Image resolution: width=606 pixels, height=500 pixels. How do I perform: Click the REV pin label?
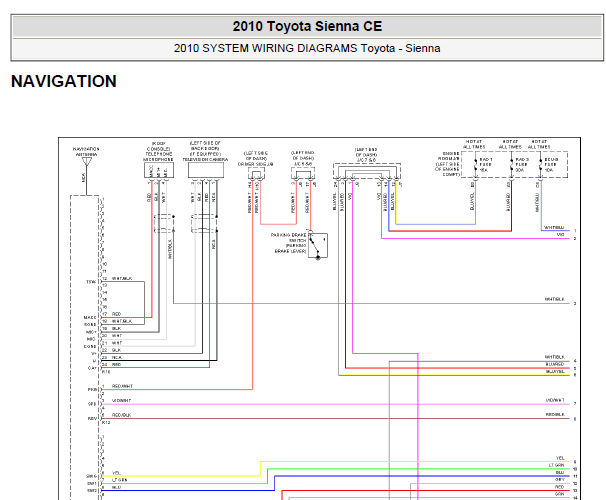coord(92,418)
